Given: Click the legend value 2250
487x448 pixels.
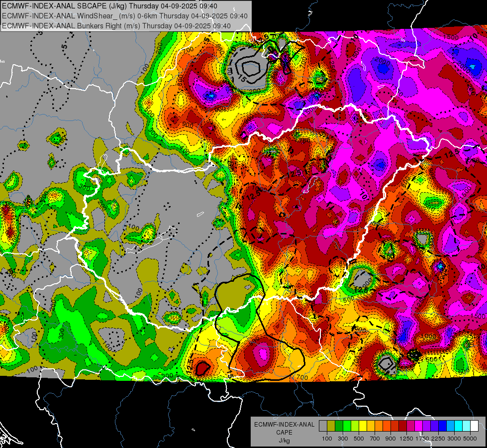Looking at the screenshot, I should pyautogui.click(x=438, y=439).
